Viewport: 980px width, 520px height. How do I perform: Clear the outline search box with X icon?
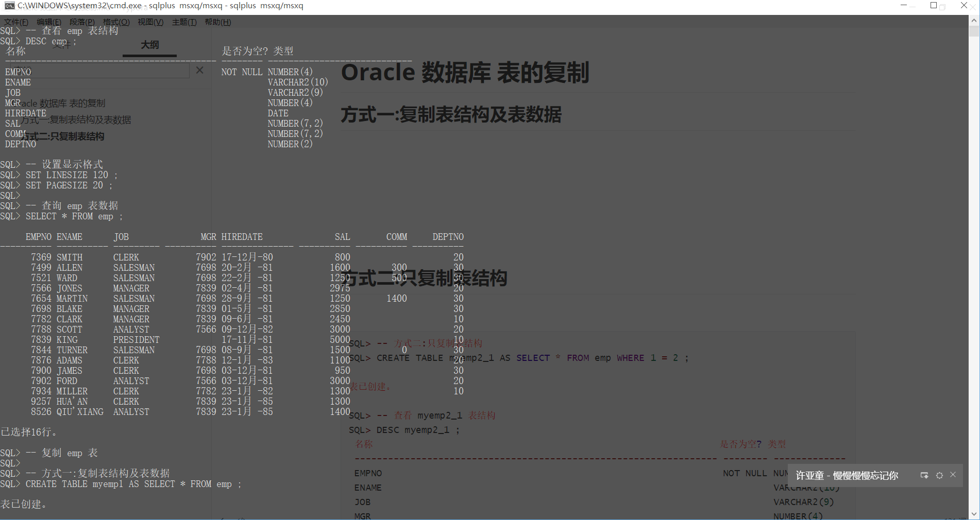(x=200, y=70)
